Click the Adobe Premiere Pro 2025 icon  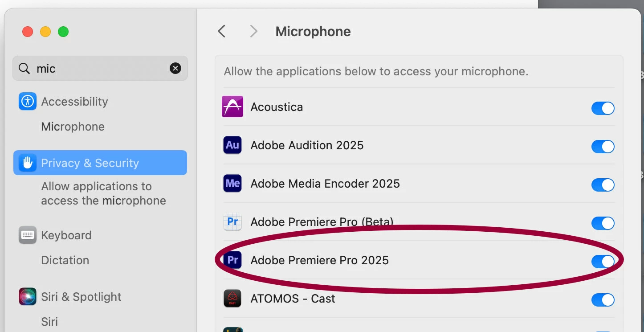232,260
